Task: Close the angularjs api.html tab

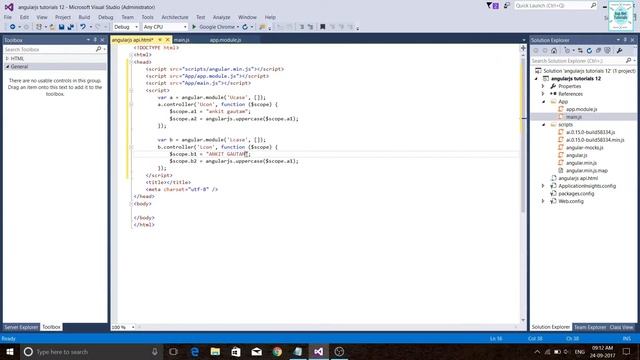Action: [167, 40]
